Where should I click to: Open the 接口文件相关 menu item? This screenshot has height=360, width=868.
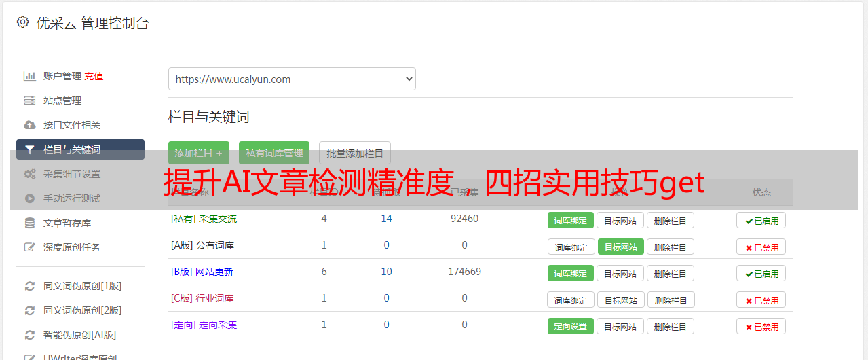72,125
